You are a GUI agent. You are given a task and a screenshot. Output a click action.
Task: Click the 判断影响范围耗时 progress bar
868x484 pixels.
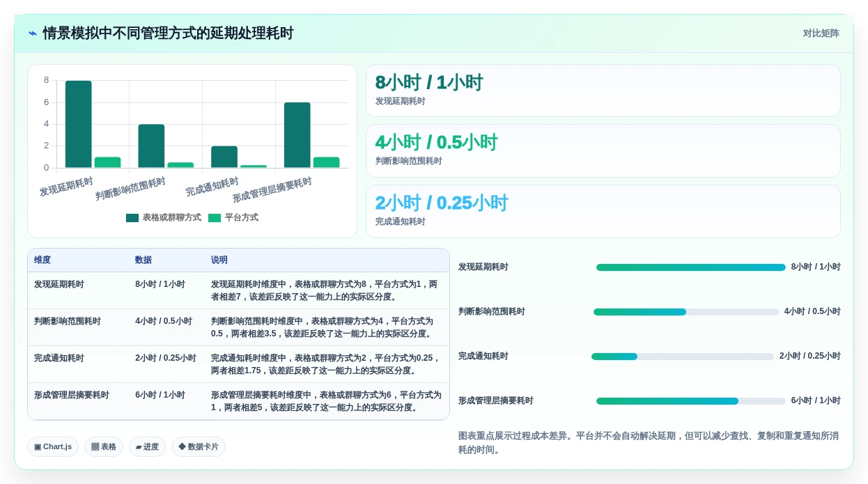click(686, 312)
